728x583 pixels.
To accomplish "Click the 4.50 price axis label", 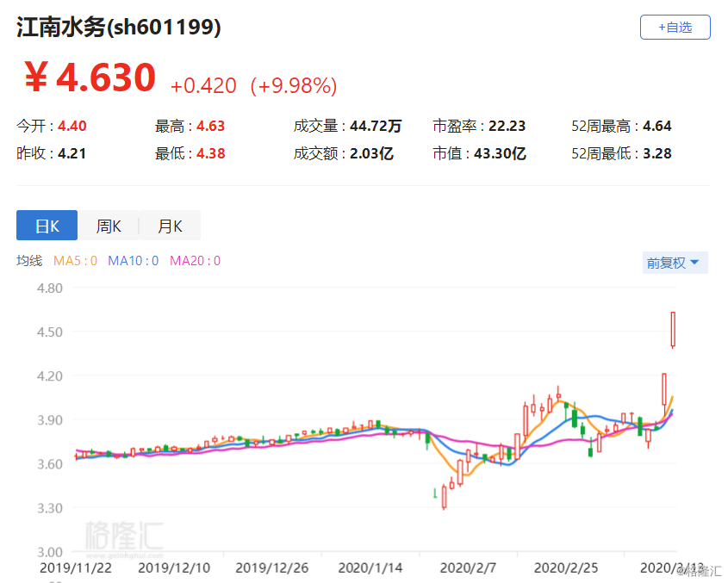I will click(50, 332).
